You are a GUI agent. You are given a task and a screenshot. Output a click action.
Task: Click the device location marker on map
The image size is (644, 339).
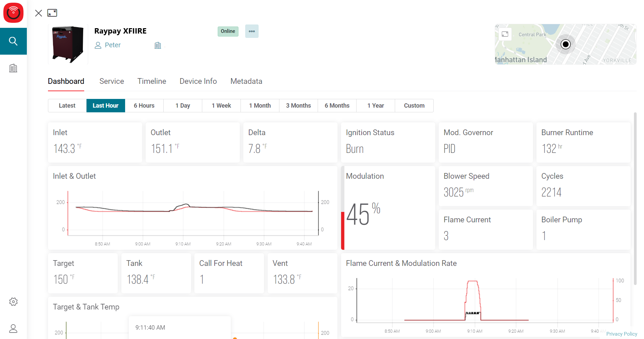point(566,44)
